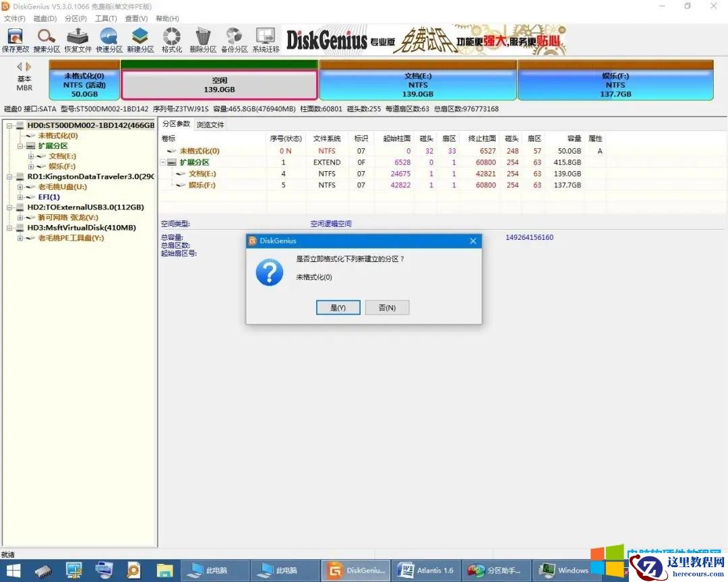Open the 帮助(H) menu
The image size is (728, 582).
tap(167, 19)
